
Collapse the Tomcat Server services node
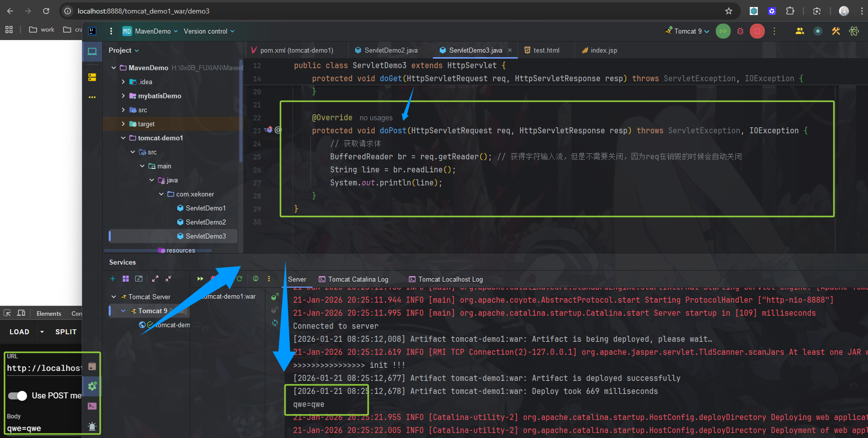114,297
